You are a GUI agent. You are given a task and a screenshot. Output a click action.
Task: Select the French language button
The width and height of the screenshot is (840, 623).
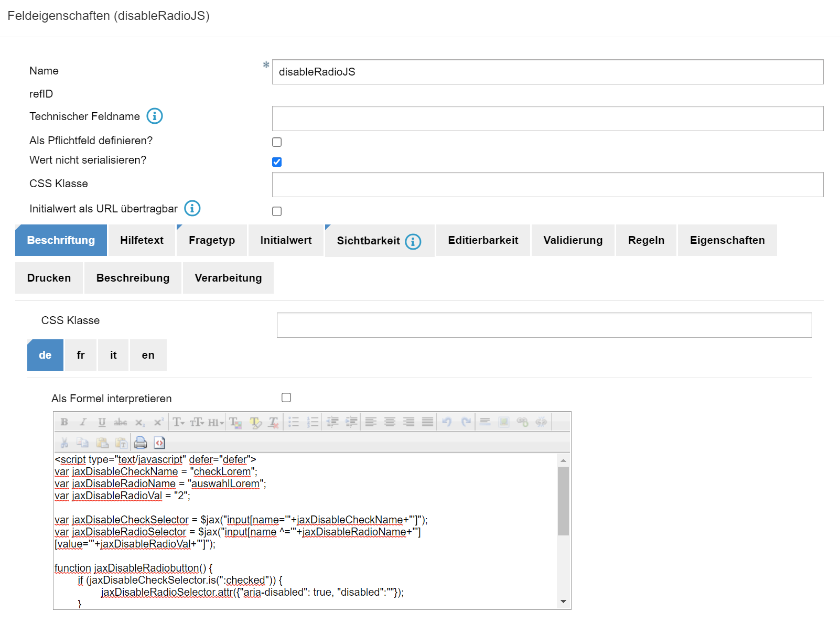coord(80,355)
